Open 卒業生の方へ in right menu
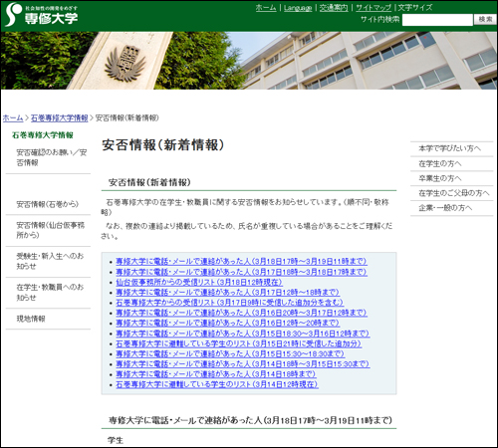498x448 pixels. 440,178
